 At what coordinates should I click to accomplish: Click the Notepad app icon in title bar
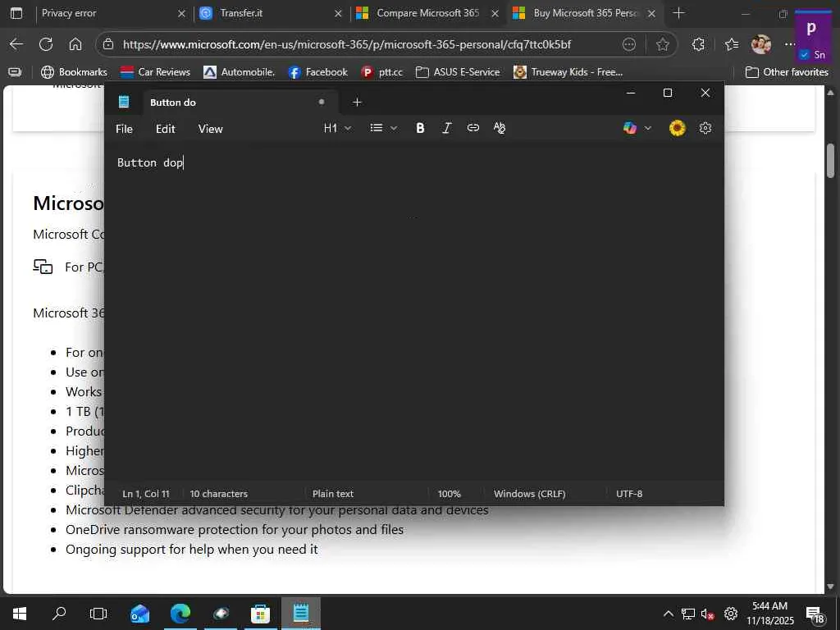click(124, 102)
